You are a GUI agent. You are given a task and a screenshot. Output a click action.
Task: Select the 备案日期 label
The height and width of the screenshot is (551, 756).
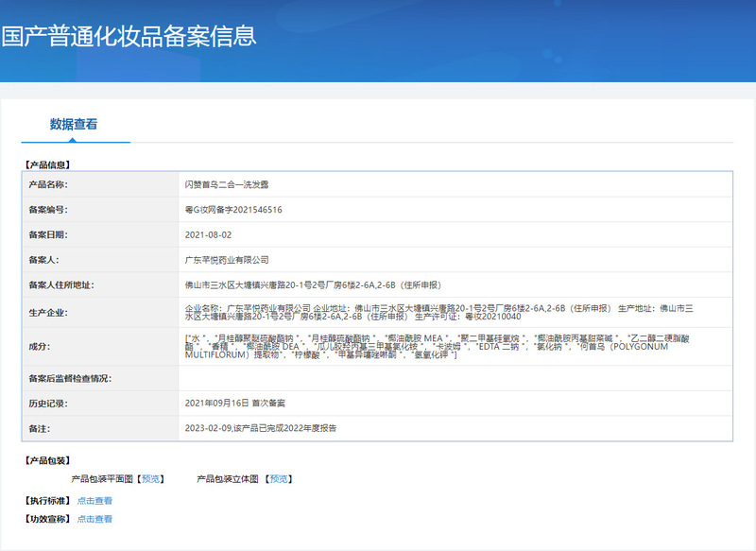[x=48, y=234]
